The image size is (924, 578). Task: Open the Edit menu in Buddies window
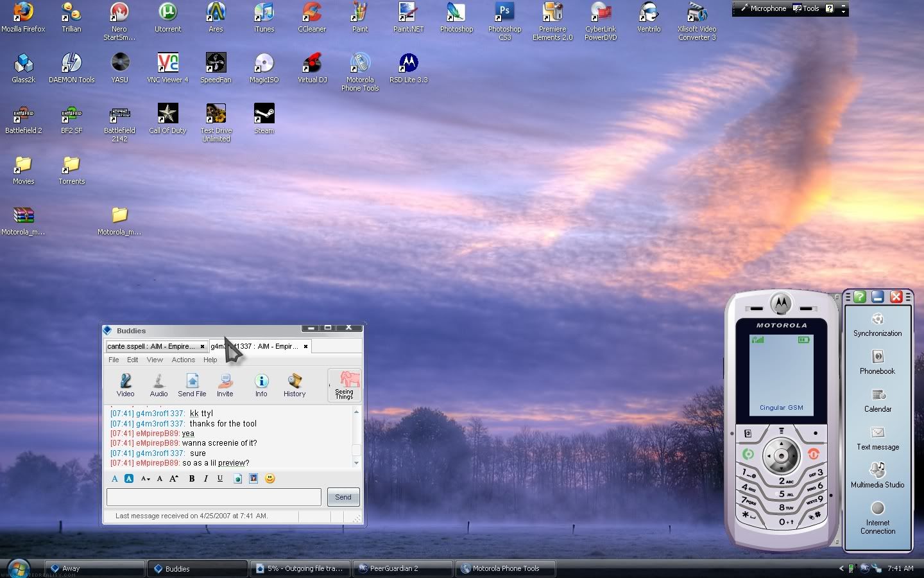[132, 360]
